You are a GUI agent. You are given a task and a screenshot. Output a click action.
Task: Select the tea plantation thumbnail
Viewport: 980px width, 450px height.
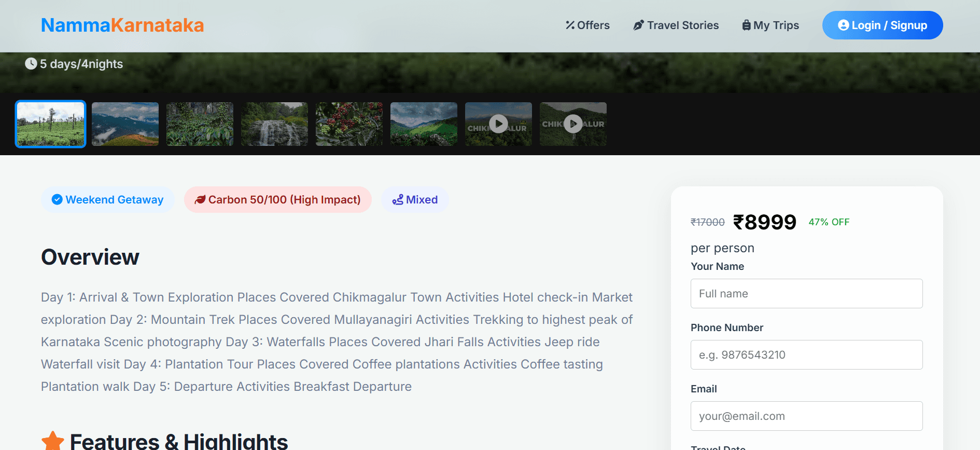51,124
